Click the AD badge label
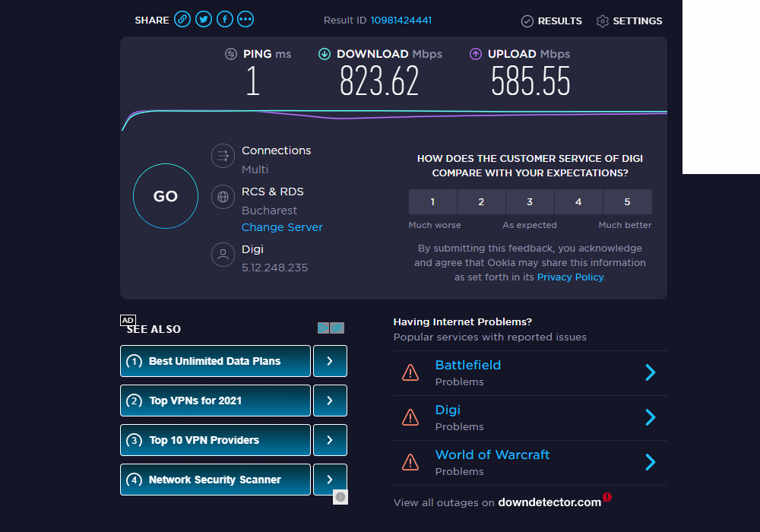 coord(128,320)
